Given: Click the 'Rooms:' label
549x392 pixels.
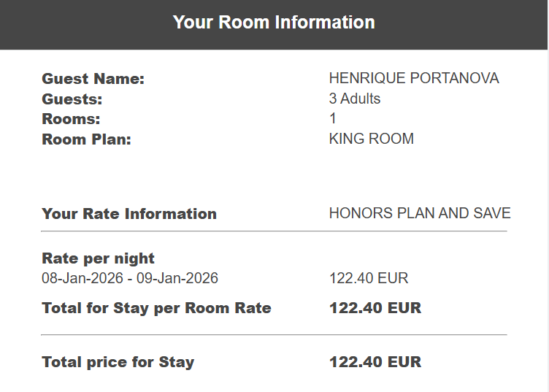Looking at the screenshot, I should [71, 119].
